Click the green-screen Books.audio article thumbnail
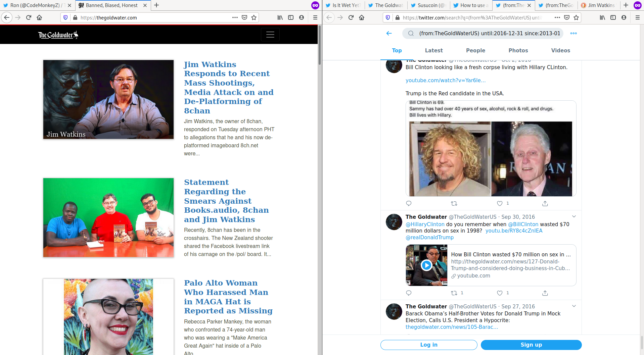The width and height of the screenshot is (644, 355). click(108, 217)
